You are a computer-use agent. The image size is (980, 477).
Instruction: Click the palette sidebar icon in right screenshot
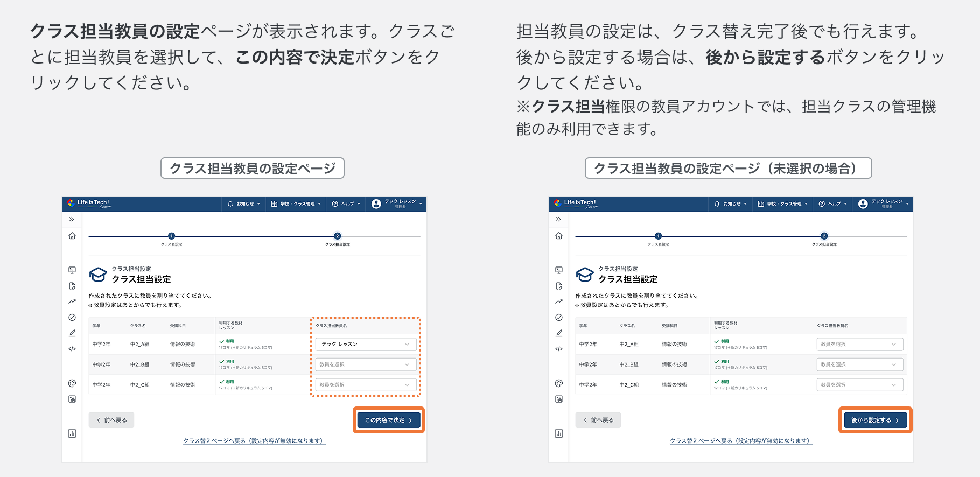(559, 383)
